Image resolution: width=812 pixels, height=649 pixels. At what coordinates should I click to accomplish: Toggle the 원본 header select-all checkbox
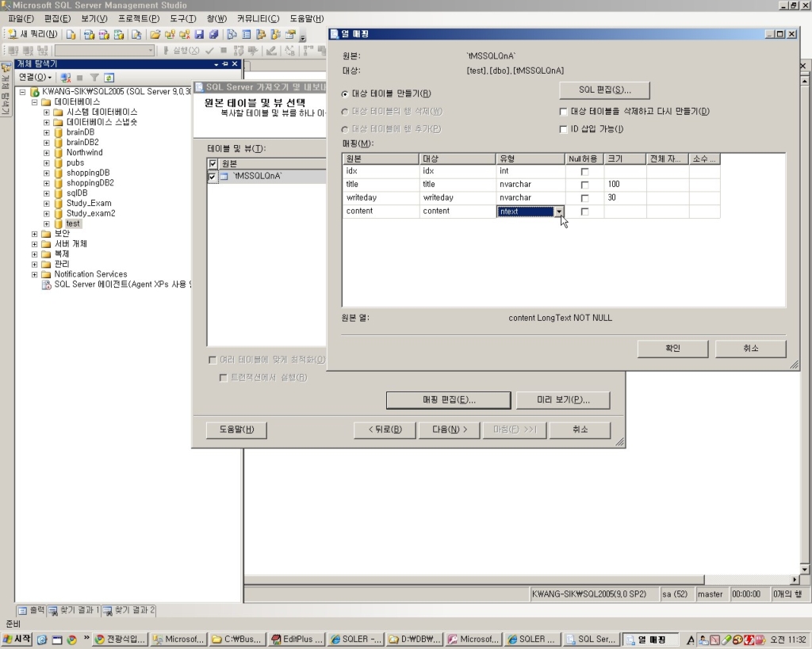tap(213, 163)
